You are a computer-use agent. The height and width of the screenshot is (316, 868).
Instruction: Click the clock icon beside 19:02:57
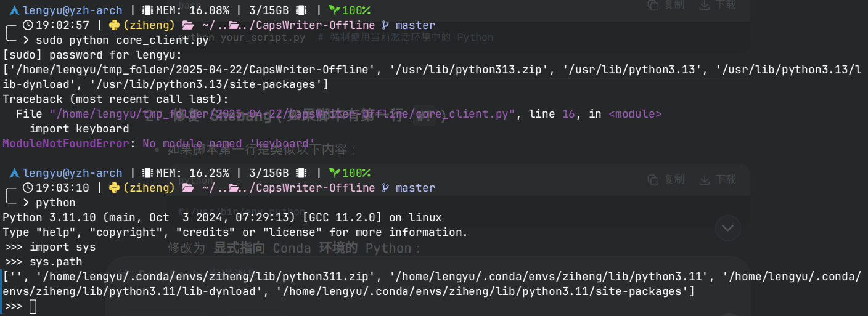point(28,25)
